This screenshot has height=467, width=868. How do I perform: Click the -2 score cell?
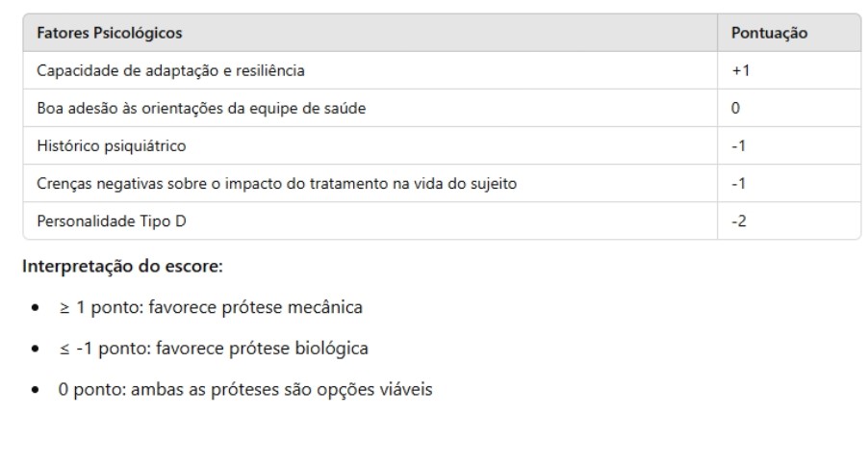tap(739, 221)
